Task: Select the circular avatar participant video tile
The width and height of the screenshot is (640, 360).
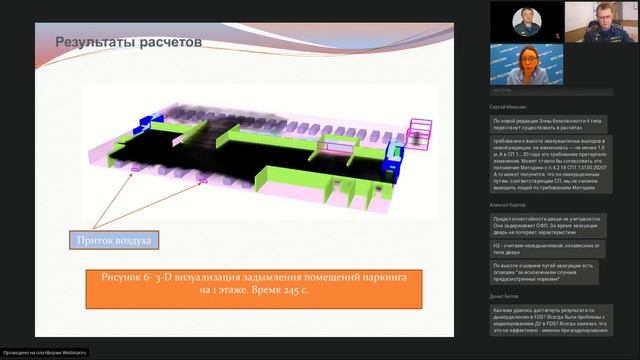Action: (527, 22)
